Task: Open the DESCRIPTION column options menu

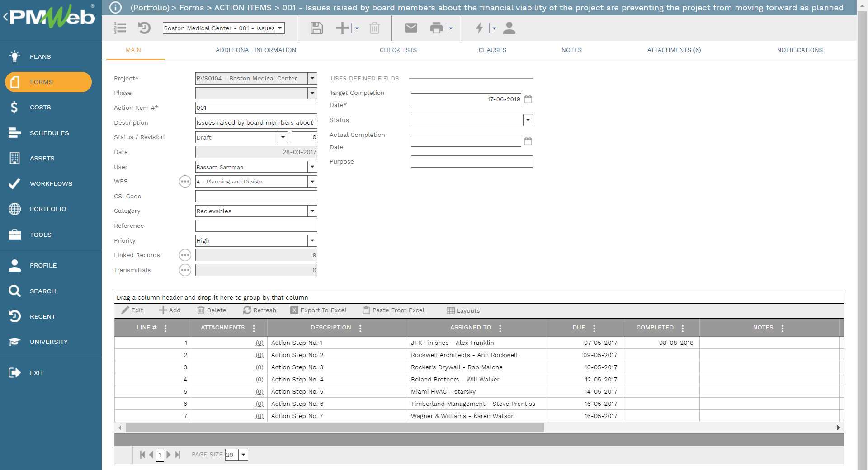Action: (360, 329)
